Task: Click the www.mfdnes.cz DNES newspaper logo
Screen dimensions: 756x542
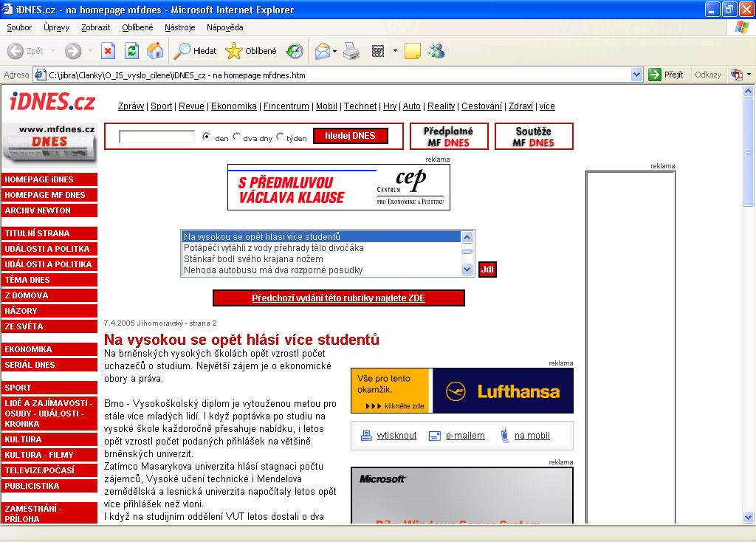Action: click(49, 144)
